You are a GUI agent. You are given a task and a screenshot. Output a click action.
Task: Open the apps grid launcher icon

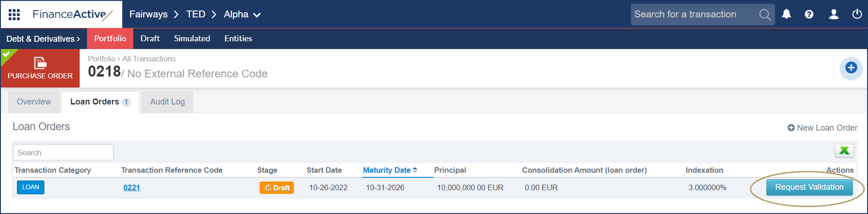click(x=14, y=15)
